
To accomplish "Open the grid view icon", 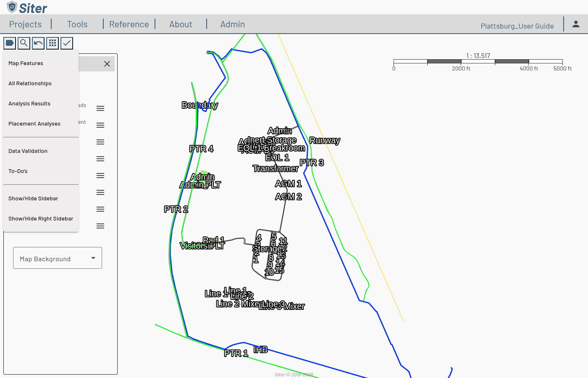I will pyautogui.click(x=52, y=43).
